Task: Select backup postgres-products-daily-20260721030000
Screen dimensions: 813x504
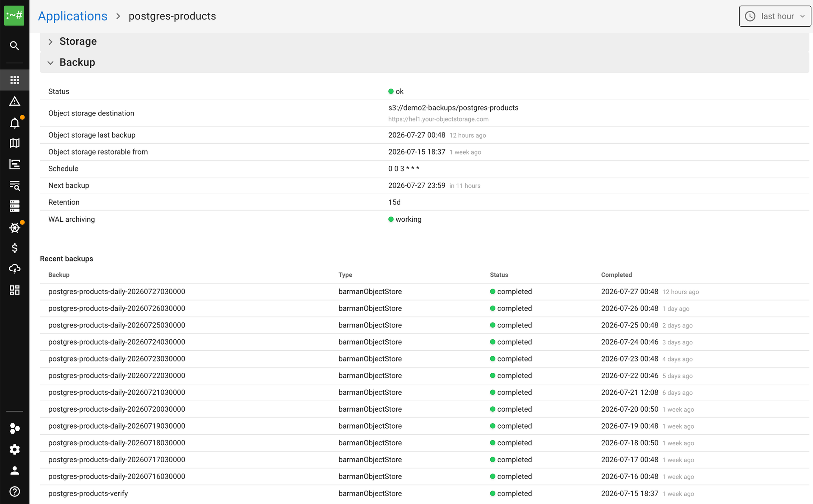Action: tap(116, 392)
